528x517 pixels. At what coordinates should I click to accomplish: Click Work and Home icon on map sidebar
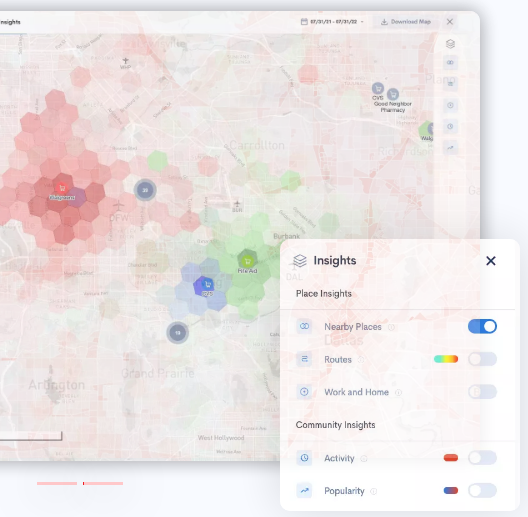(451, 105)
